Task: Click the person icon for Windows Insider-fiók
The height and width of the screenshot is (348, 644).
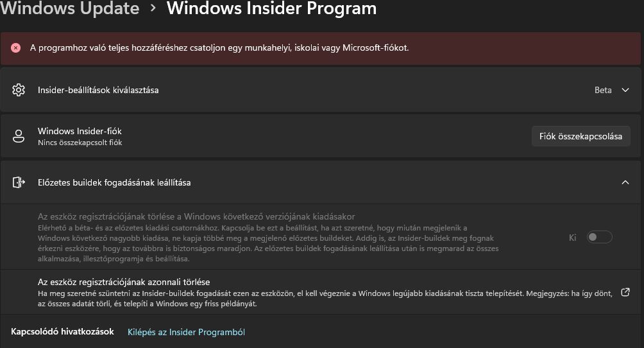Action: pos(19,136)
